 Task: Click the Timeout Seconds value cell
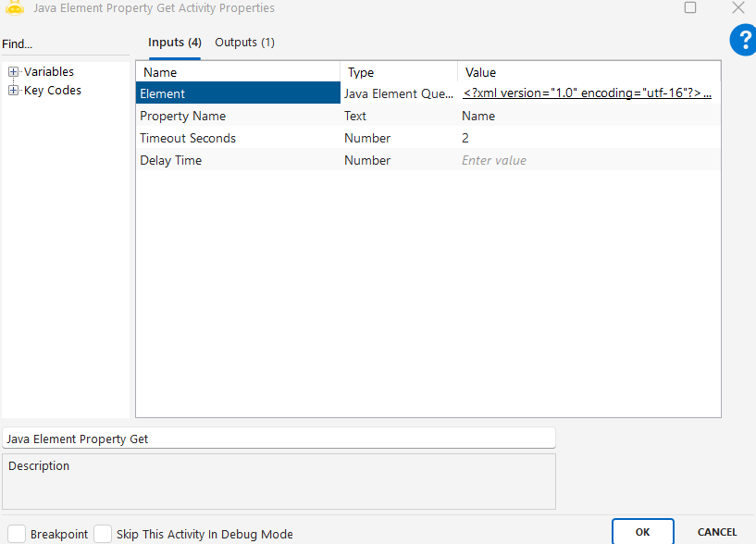[x=588, y=139]
